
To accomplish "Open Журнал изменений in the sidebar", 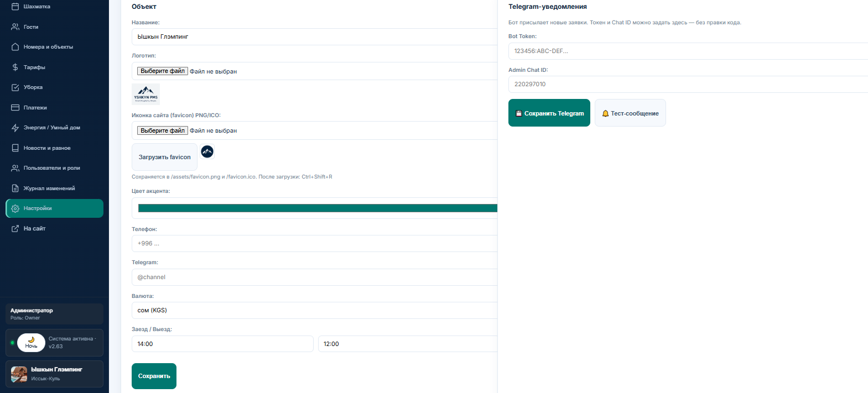I will coord(54,188).
